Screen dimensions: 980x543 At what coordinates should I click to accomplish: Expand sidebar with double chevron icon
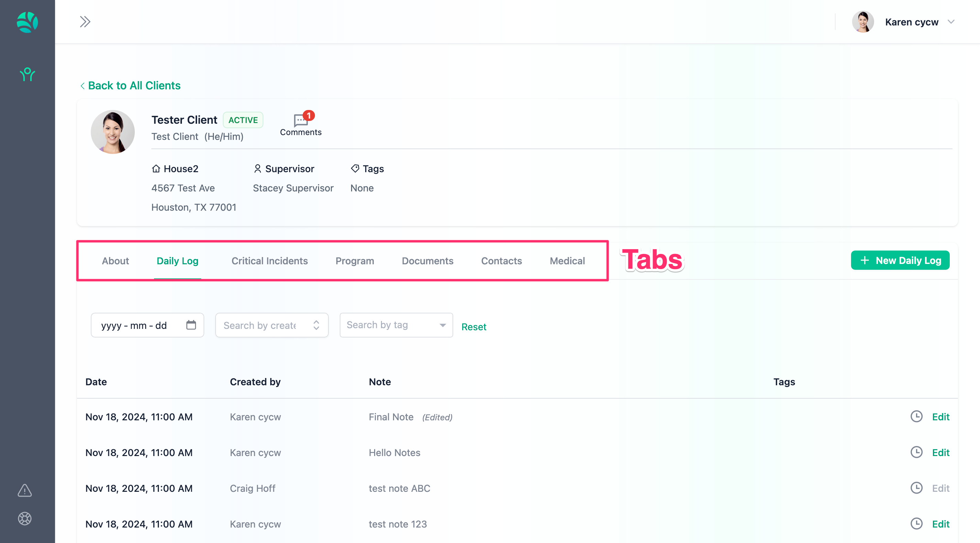pos(85,22)
